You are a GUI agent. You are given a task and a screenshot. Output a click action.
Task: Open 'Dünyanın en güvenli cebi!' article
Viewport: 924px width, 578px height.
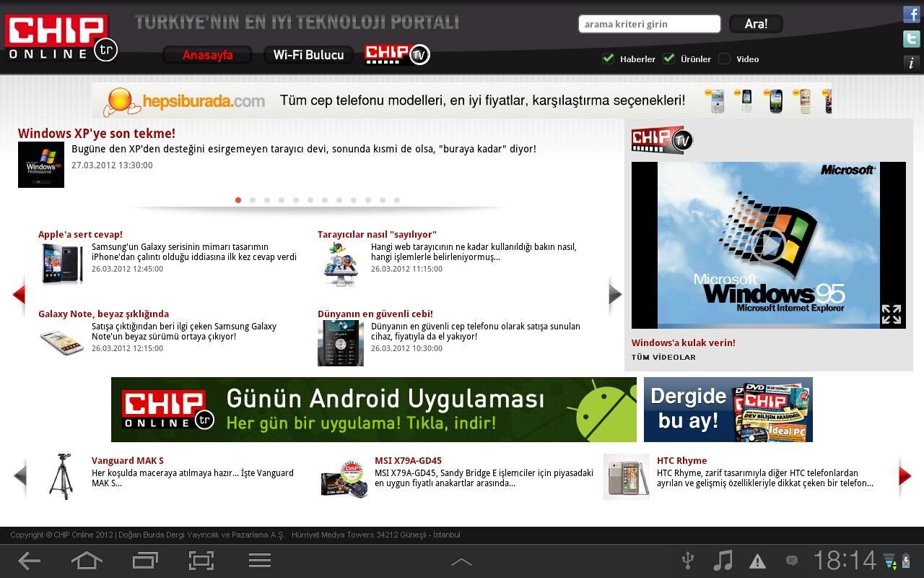(375, 314)
